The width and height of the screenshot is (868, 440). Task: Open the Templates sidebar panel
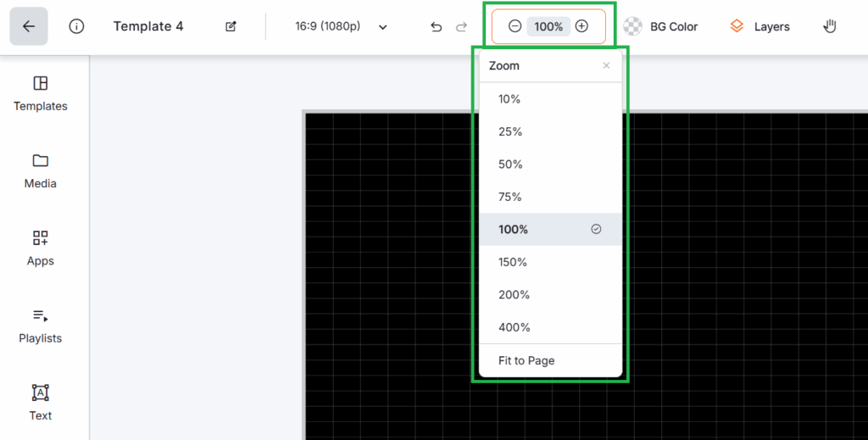41,93
